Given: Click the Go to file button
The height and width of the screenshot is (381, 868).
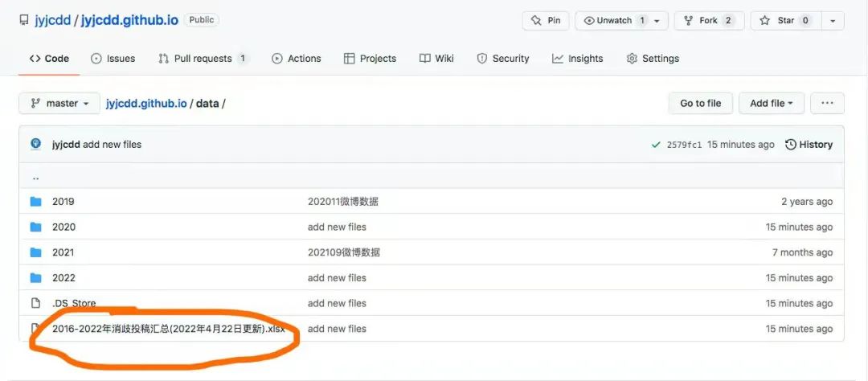Looking at the screenshot, I should pyautogui.click(x=700, y=103).
